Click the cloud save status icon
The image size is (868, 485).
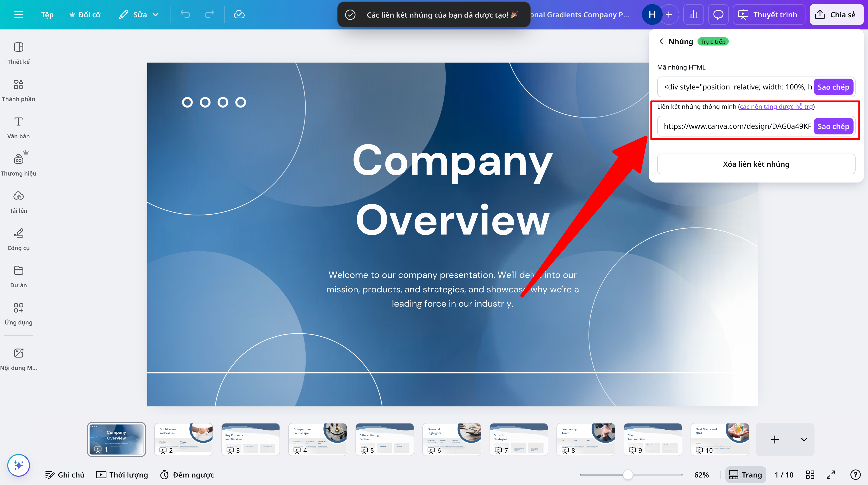(x=239, y=14)
